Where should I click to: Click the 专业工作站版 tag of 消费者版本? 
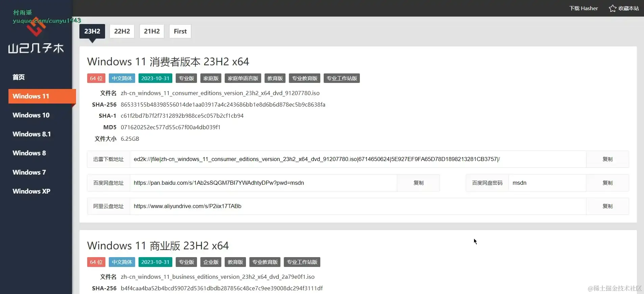pos(342,78)
